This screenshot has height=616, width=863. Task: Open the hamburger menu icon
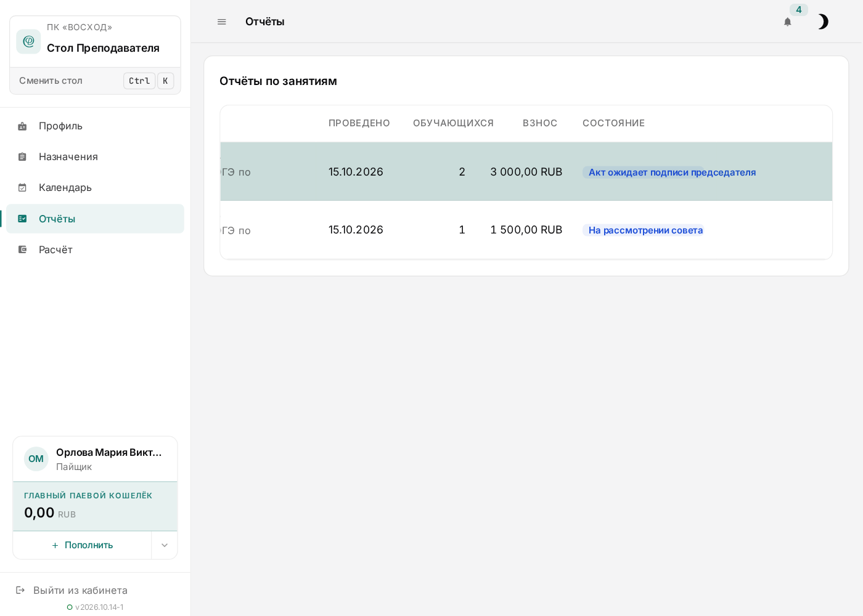click(x=222, y=22)
